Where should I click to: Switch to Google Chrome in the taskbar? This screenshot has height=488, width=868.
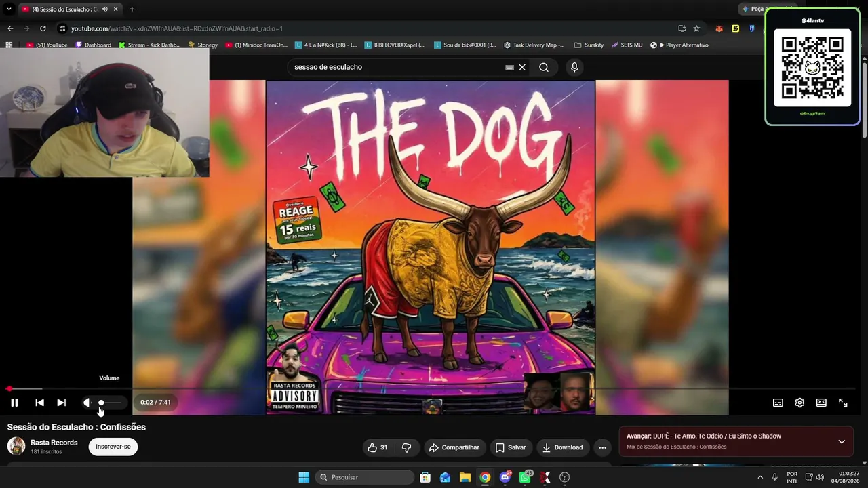click(485, 477)
